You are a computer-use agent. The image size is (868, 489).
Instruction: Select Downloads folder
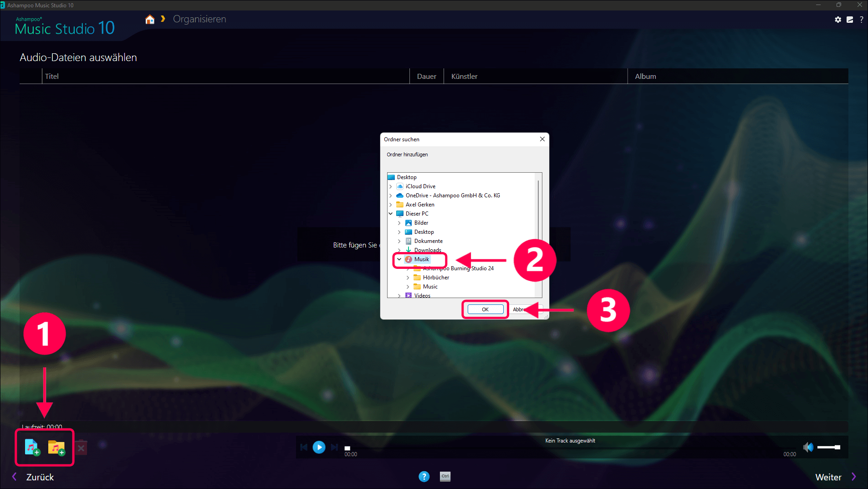point(428,250)
